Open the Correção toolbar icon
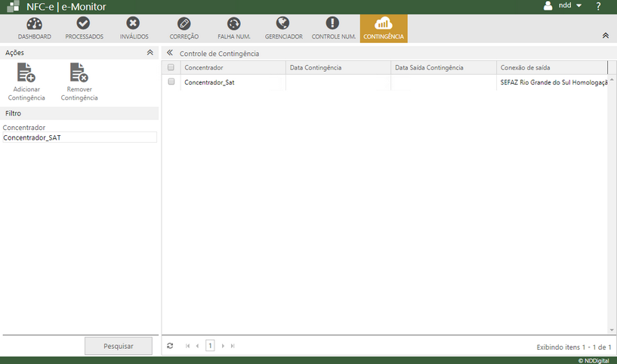The width and height of the screenshot is (617, 364). 184,24
